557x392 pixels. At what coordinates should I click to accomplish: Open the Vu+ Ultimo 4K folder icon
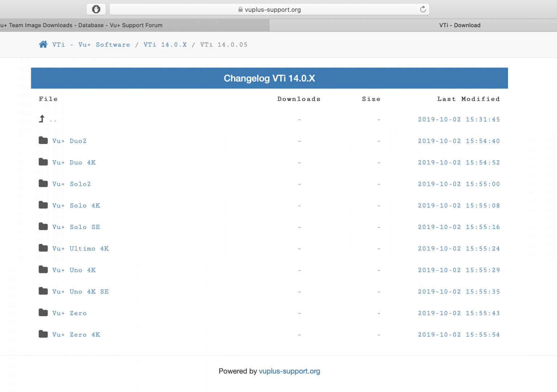[43, 248]
